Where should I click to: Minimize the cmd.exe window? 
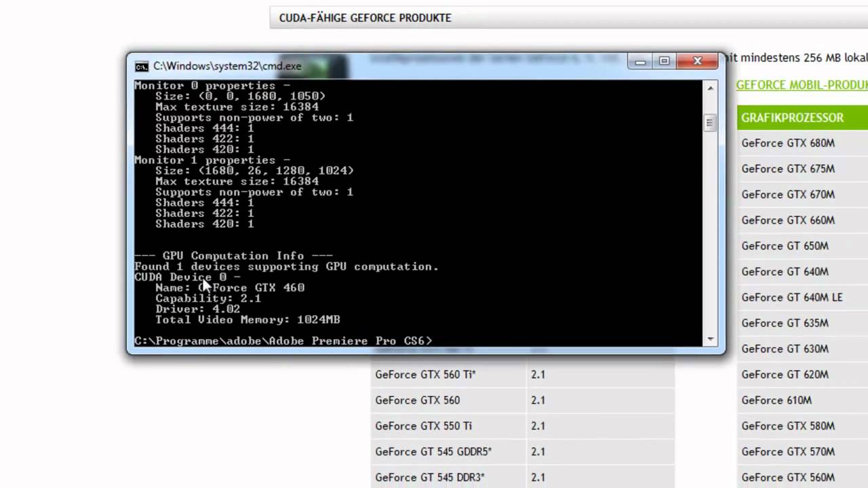pyautogui.click(x=639, y=61)
